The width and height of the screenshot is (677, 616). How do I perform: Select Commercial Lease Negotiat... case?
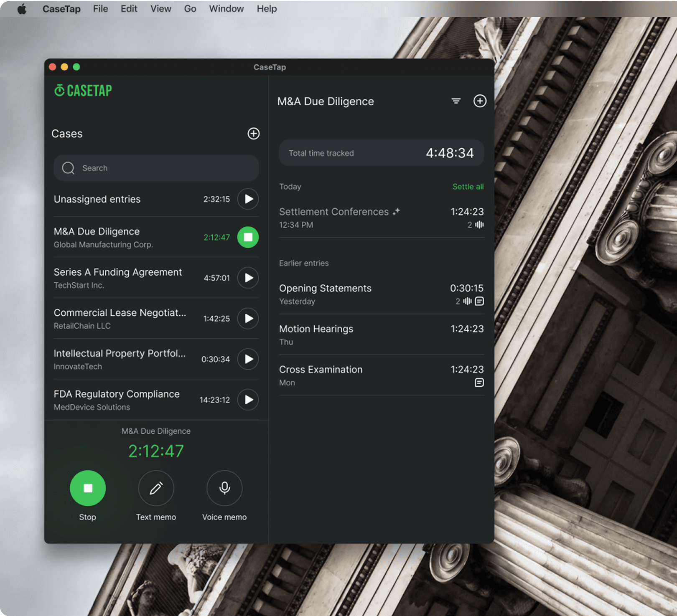156,318
